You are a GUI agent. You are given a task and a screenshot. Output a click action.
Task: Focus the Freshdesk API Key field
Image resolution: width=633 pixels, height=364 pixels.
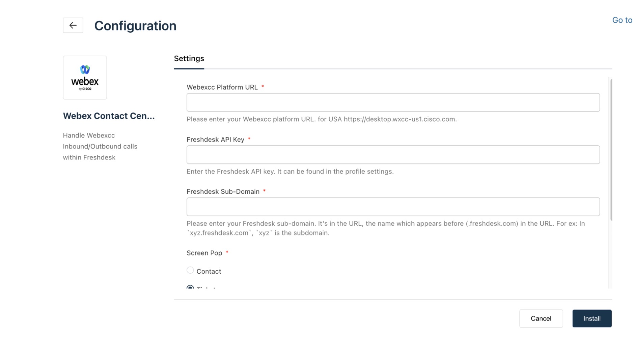coord(393,155)
